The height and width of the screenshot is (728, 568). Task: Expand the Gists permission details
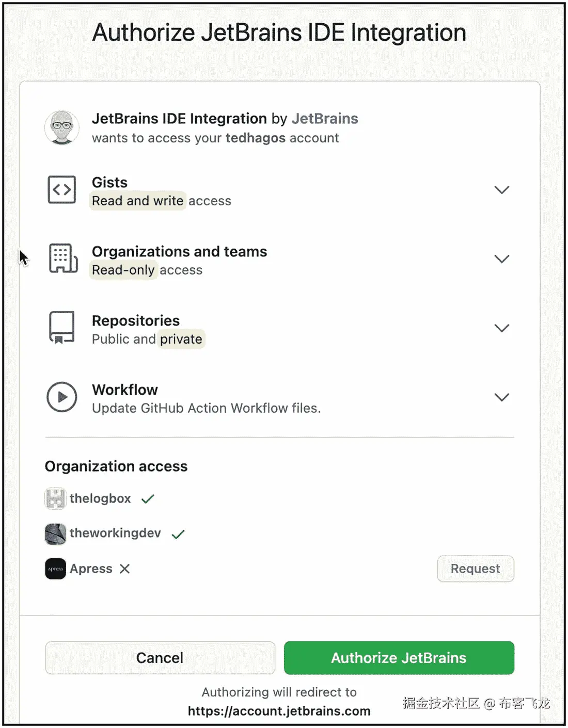pyautogui.click(x=501, y=190)
